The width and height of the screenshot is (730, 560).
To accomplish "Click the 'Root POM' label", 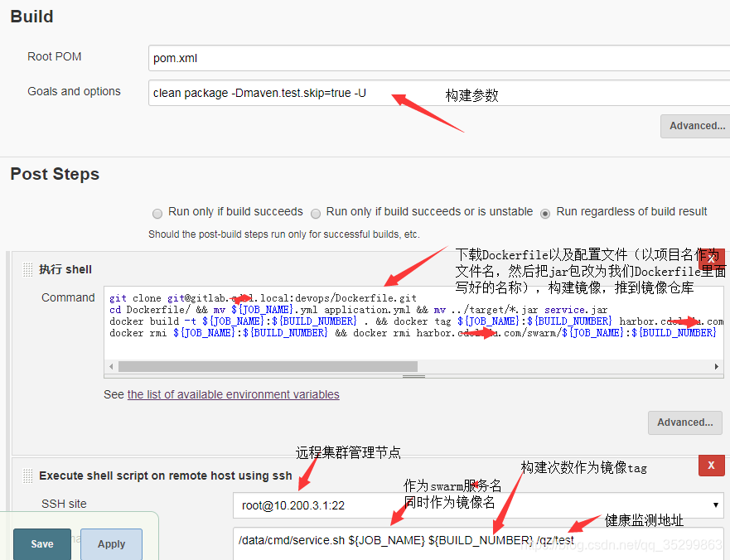I will click(x=55, y=56).
